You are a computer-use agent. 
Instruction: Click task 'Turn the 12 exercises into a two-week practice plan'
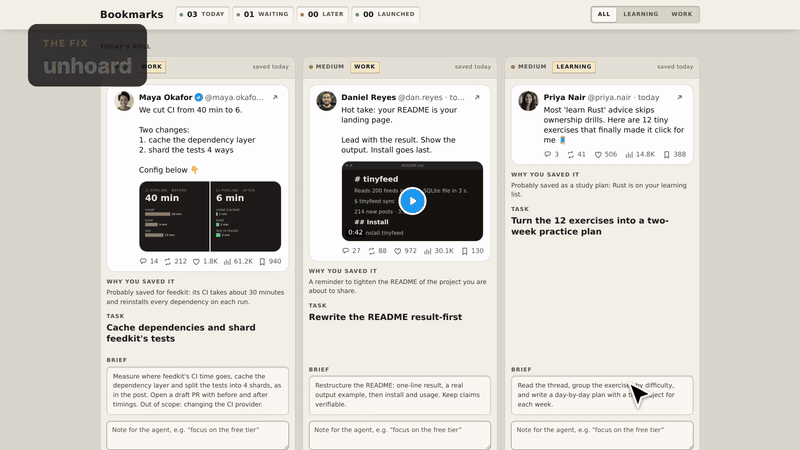coord(590,226)
